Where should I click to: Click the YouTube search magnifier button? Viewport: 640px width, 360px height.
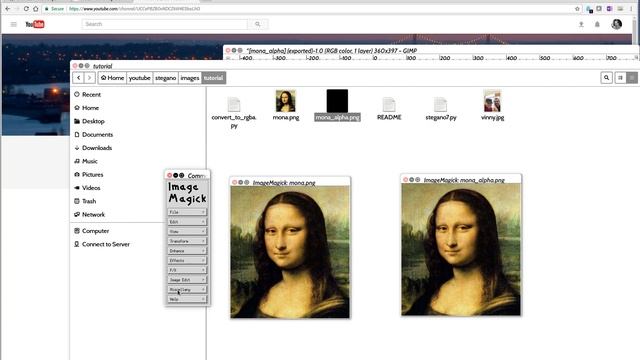pyautogui.click(x=258, y=24)
